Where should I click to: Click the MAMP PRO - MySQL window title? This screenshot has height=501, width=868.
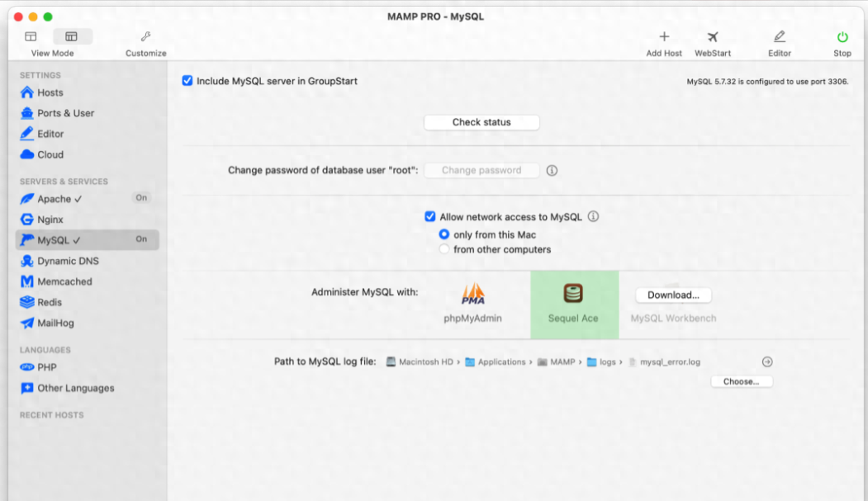pos(436,17)
